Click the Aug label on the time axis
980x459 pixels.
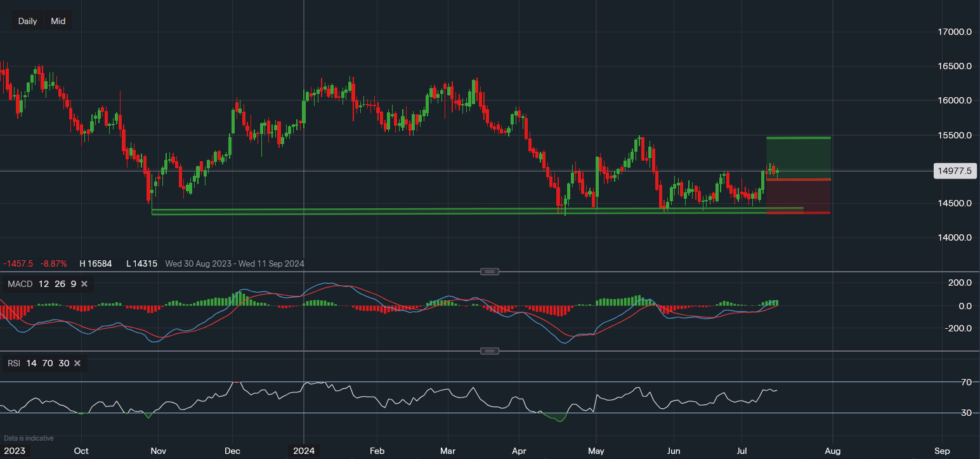(x=833, y=451)
